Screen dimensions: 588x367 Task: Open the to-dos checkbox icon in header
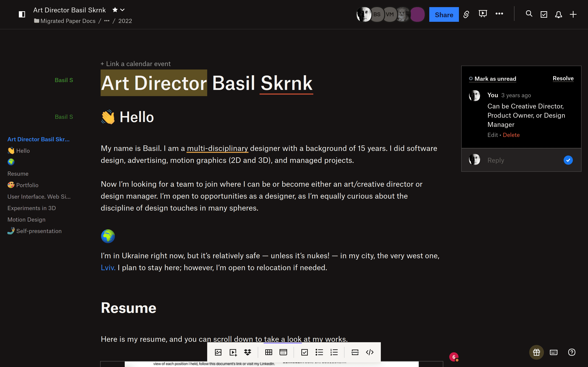click(x=544, y=14)
